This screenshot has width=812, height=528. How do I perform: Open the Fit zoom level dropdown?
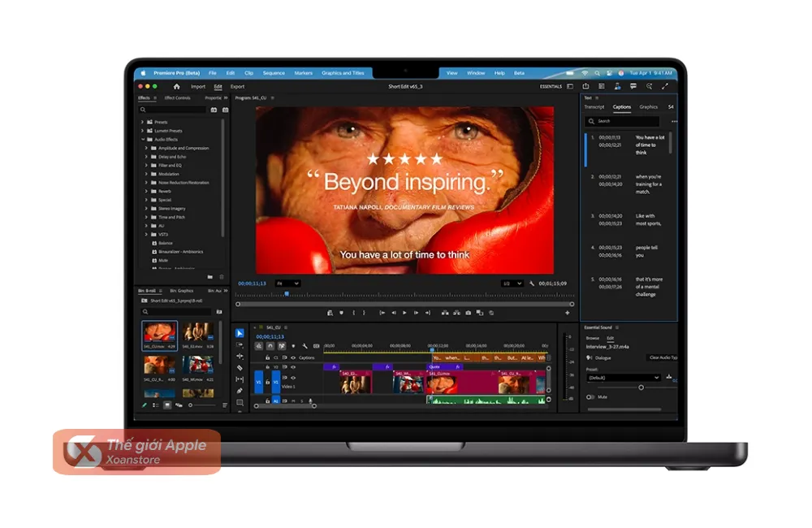(x=287, y=283)
